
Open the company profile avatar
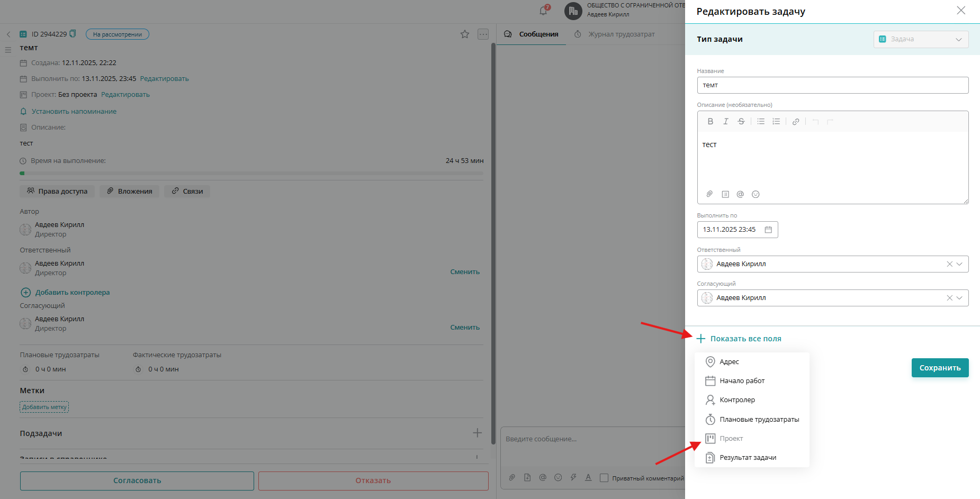(573, 11)
